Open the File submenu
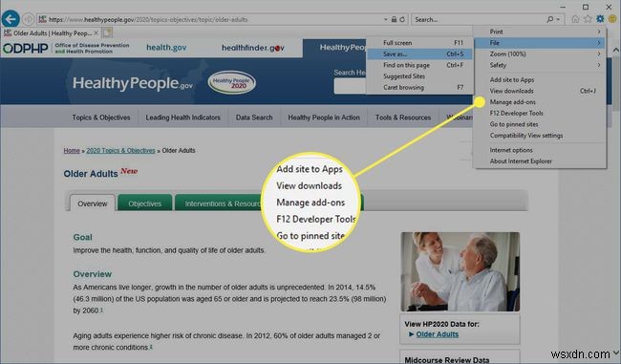 (540, 43)
